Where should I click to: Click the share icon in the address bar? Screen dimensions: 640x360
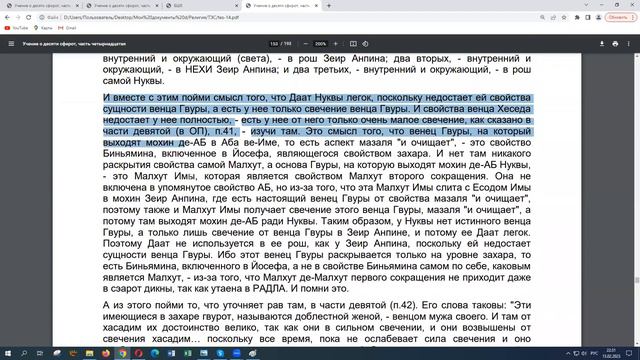[x=553, y=18]
